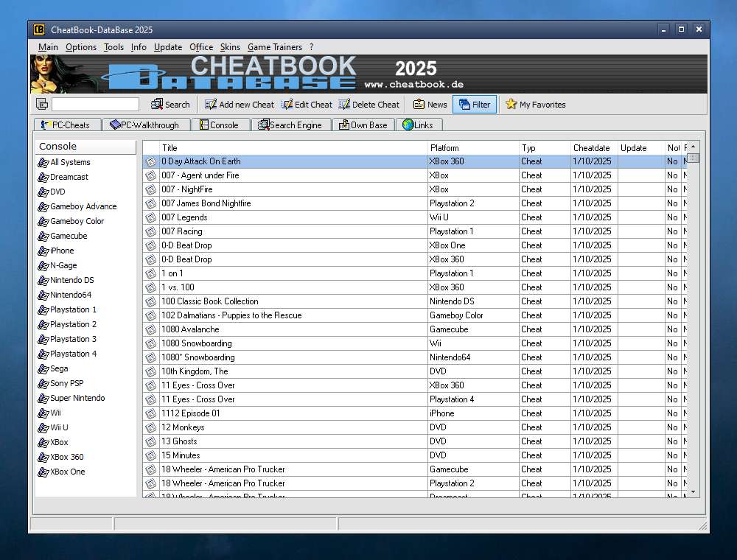Viewport: 737px width, 560px height.
Task: Sort the list by the Update column
Action: [642, 148]
